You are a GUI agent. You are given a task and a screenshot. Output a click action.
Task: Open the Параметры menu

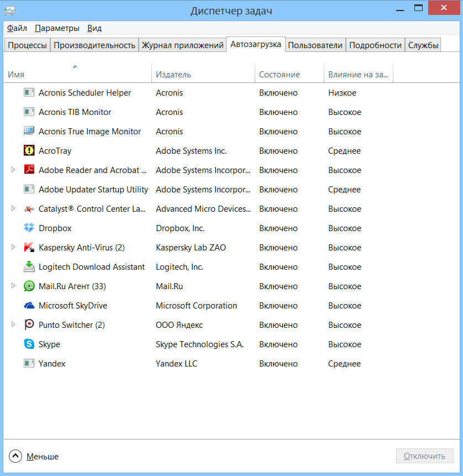(57, 28)
